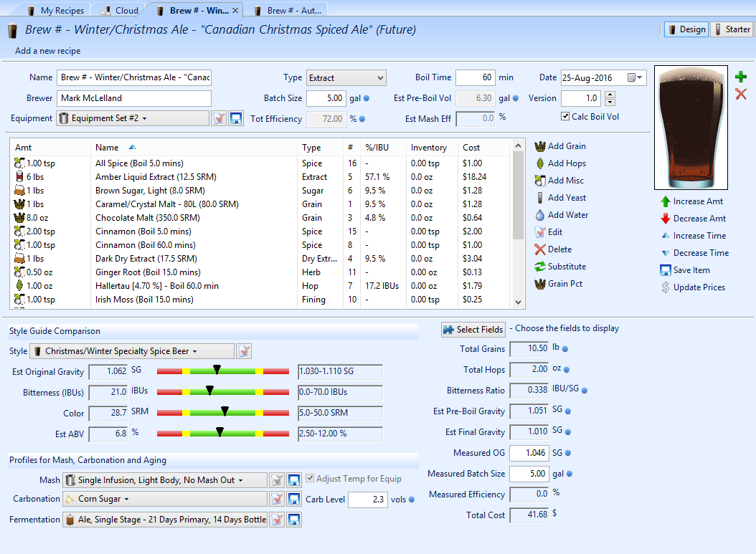Sort ingredients by Amt column header
Image resolution: width=756 pixels, height=554 pixels.
pos(50,148)
